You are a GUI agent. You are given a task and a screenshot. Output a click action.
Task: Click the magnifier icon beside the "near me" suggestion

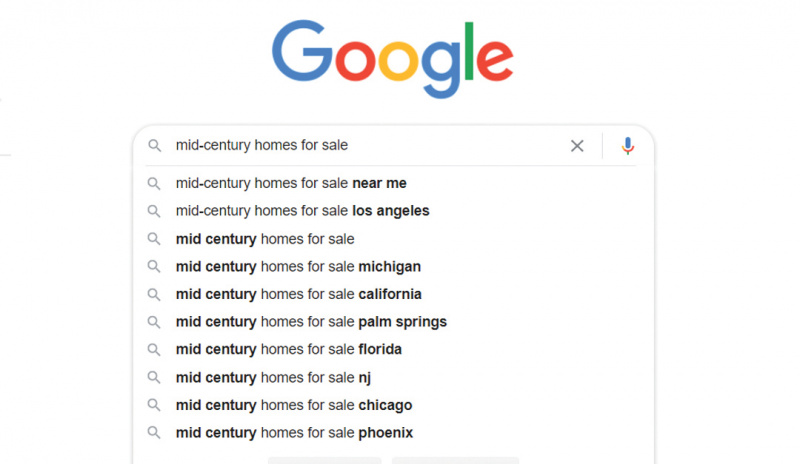click(x=154, y=183)
